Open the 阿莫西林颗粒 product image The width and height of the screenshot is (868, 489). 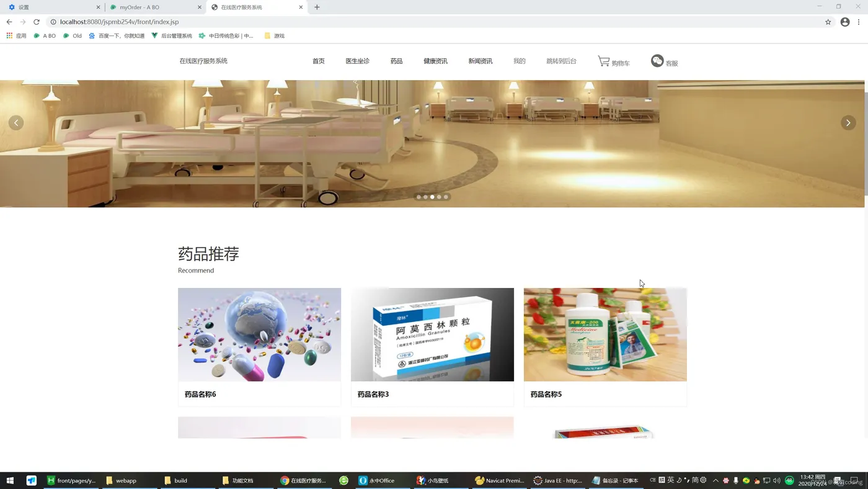pyautogui.click(x=432, y=334)
